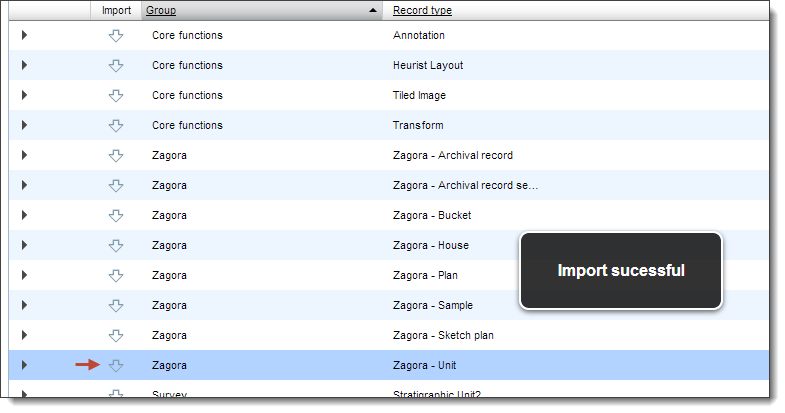Click import arrow for Zagora - Bucket
The height and width of the screenshot is (413, 785).
[x=116, y=216]
